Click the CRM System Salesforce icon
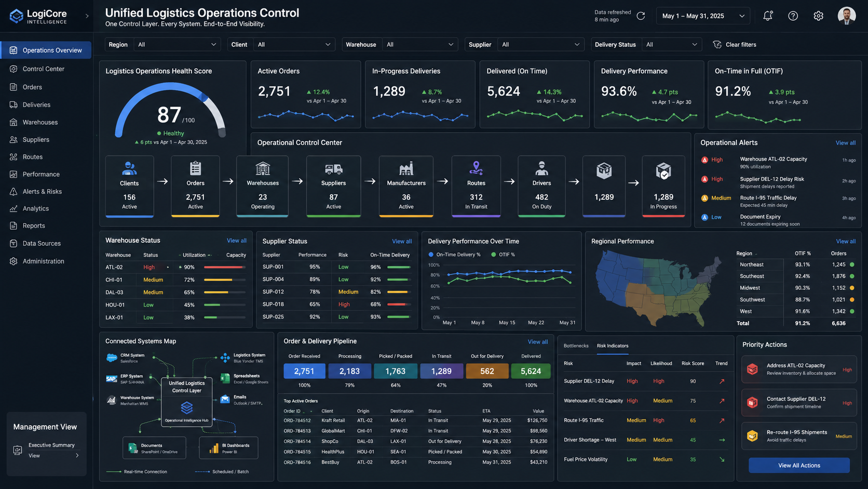The height and width of the screenshot is (489, 868). click(x=112, y=358)
